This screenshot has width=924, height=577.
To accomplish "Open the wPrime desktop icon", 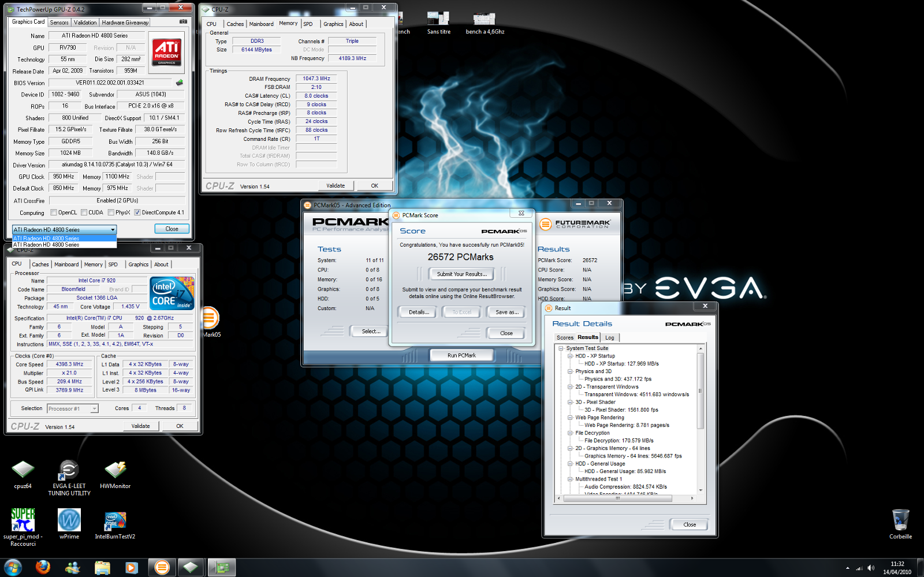I will pyautogui.click(x=69, y=524).
